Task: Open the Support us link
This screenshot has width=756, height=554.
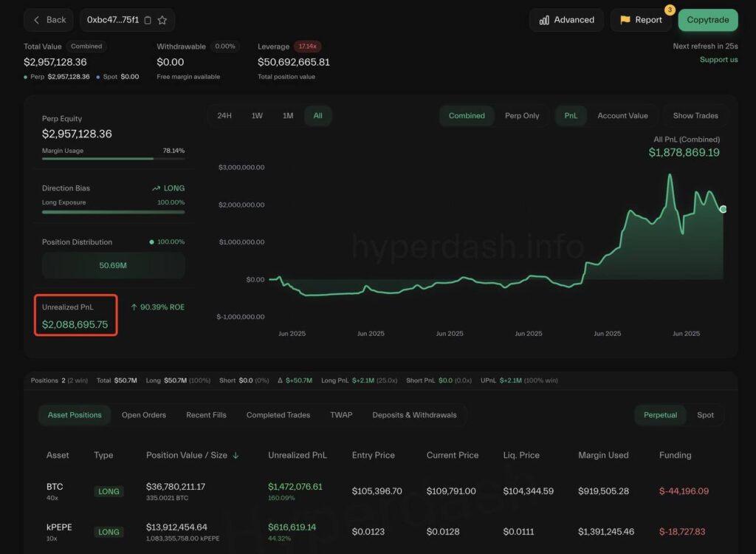Action: tap(718, 60)
